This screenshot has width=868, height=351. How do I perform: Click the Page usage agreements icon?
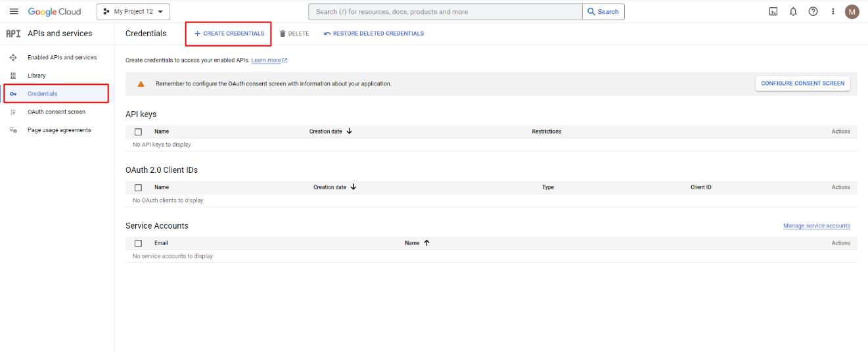[x=13, y=130]
